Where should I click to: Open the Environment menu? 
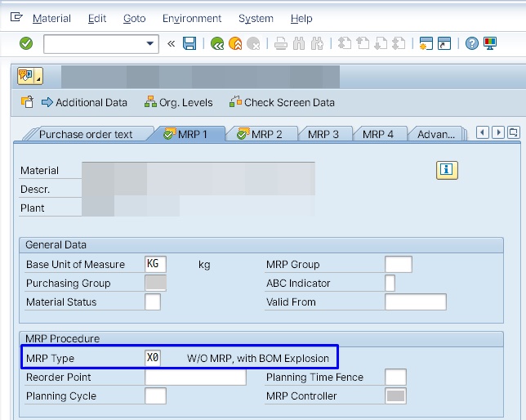point(192,19)
